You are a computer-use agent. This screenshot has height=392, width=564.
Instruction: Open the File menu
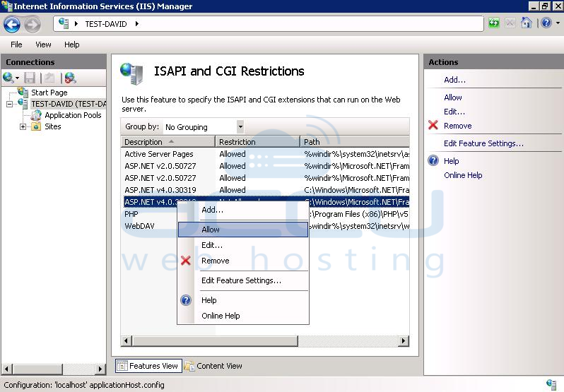pos(16,44)
